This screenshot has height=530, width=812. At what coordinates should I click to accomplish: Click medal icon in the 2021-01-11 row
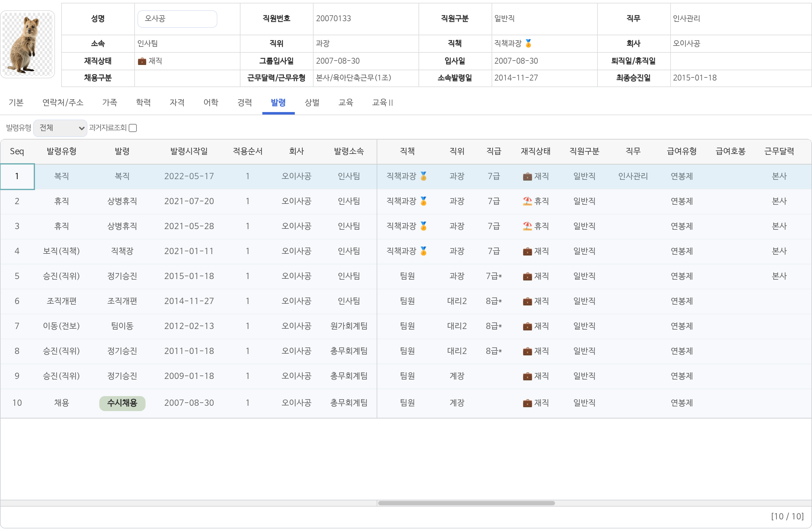pyautogui.click(x=423, y=251)
